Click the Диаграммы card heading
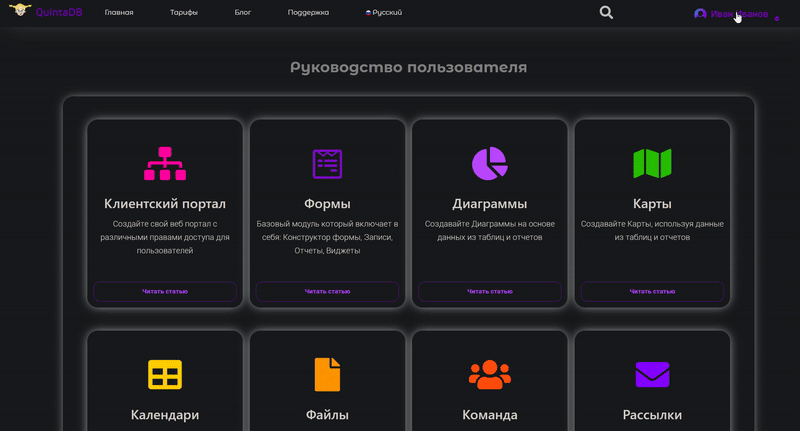800x431 pixels. (490, 204)
